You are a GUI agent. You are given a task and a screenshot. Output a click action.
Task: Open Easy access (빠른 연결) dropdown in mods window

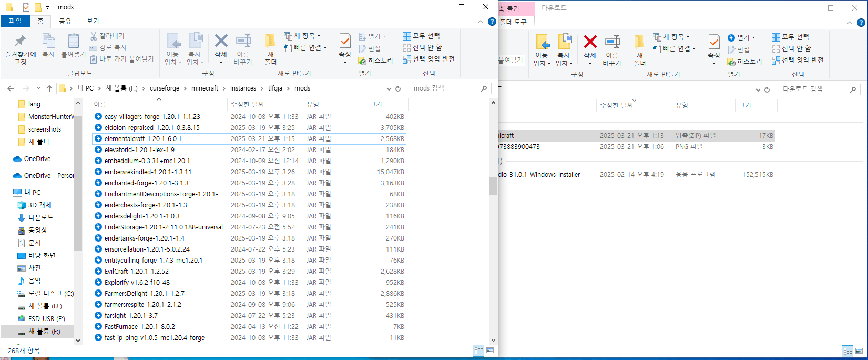[305, 47]
